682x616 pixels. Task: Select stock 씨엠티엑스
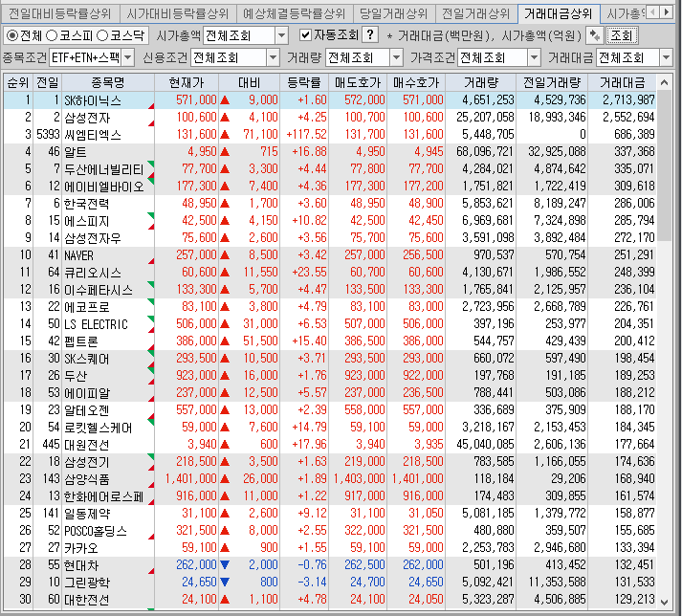pos(93,135)
